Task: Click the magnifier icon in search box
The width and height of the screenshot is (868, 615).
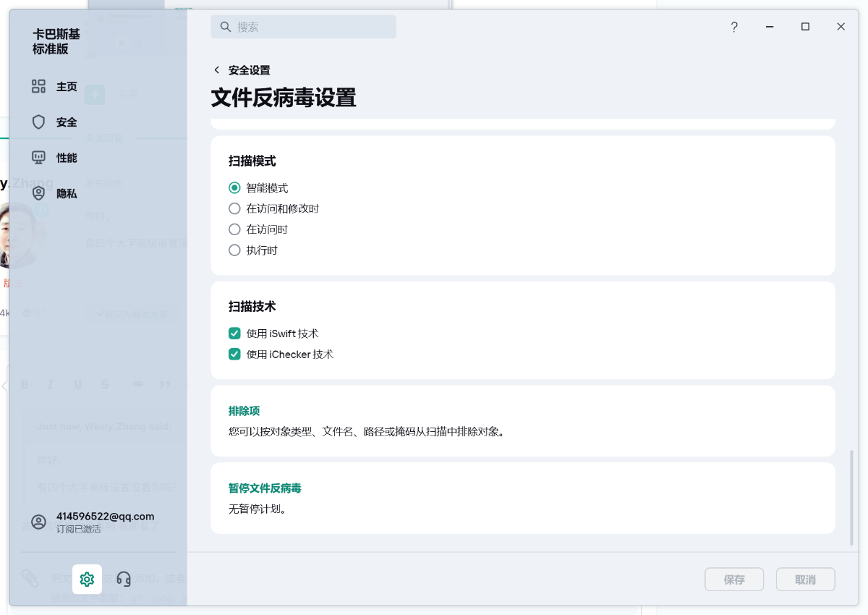Action: click(x=225, y=27)
